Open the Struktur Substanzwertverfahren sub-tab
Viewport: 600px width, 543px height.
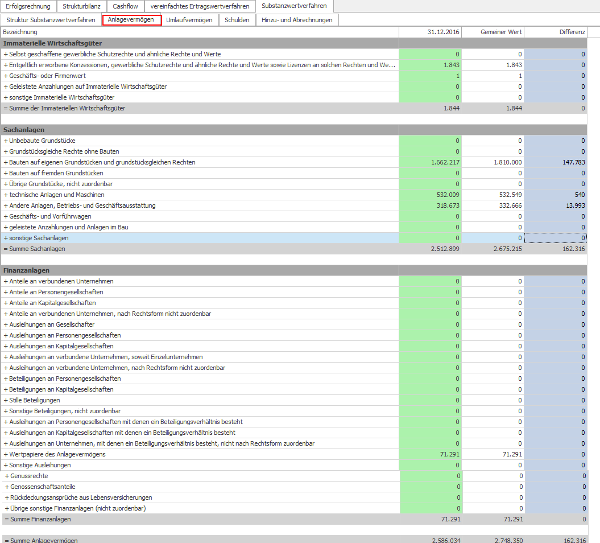pos(51,20)
